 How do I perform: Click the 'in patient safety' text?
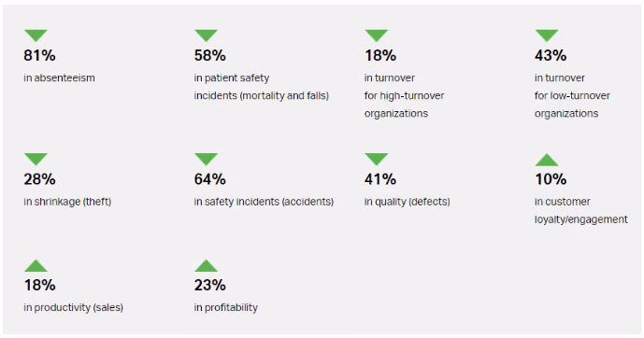(232, 77)
